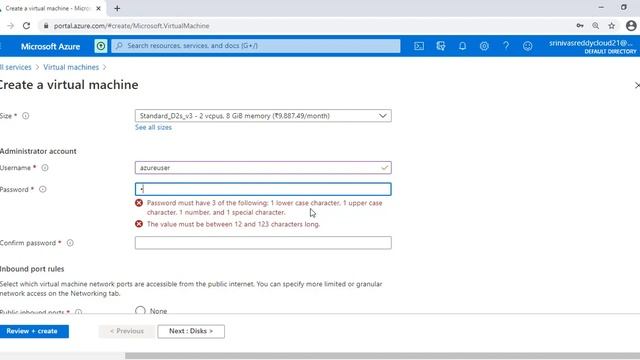640x360 pixels.
Task: Click the Username field with azureuser
Action: pos(263,168)
